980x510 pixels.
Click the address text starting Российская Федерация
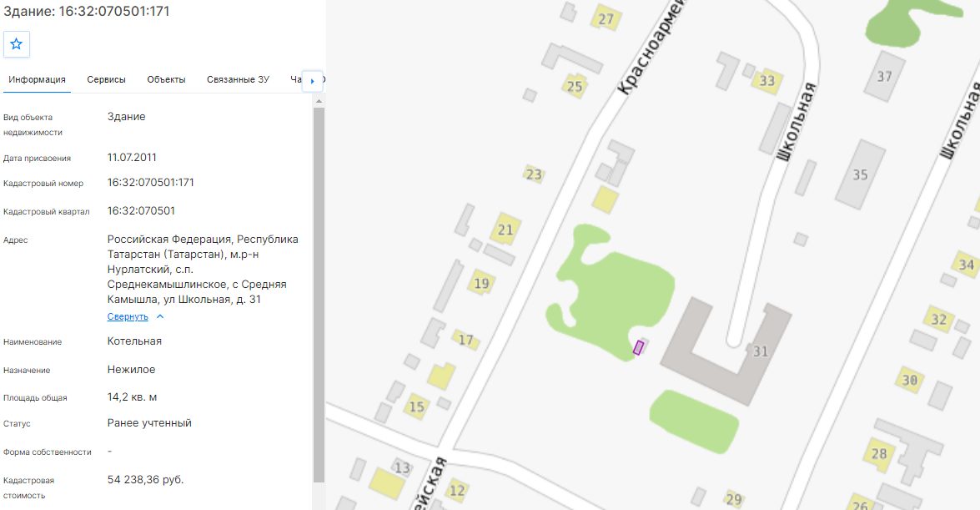204,269
